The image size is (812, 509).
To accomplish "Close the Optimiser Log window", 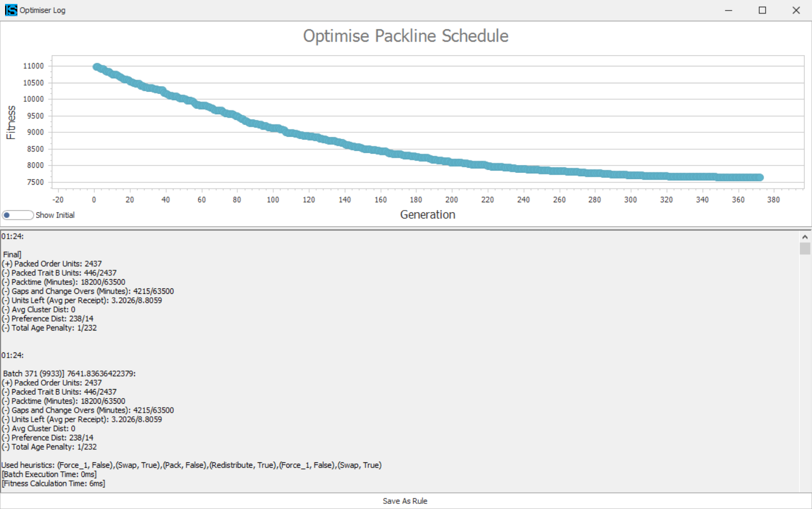I will pyautogui.click(x=796, y=10).
